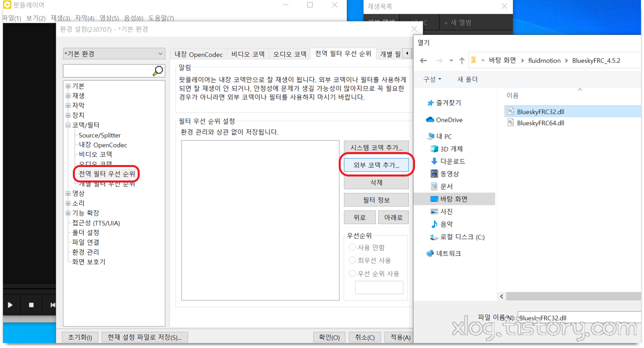This screenshot has width=644, height=348.
Task: Click 새 폴더 in Open dialog
Action: (467, 79)
